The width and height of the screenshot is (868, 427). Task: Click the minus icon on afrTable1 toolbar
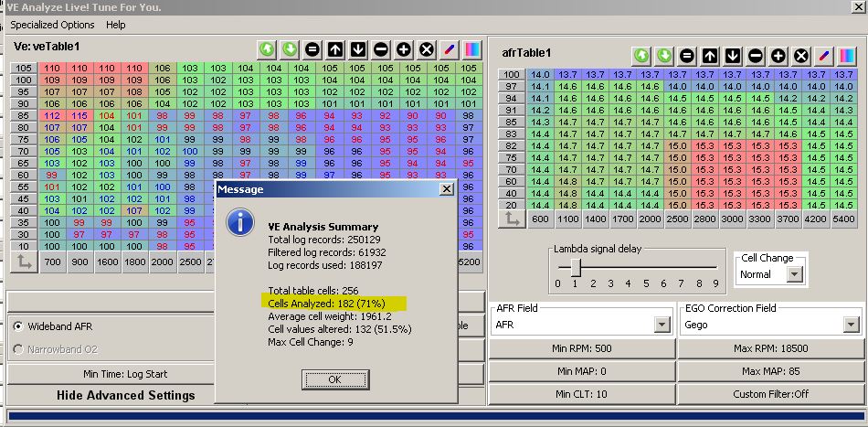tap(756, 55)
